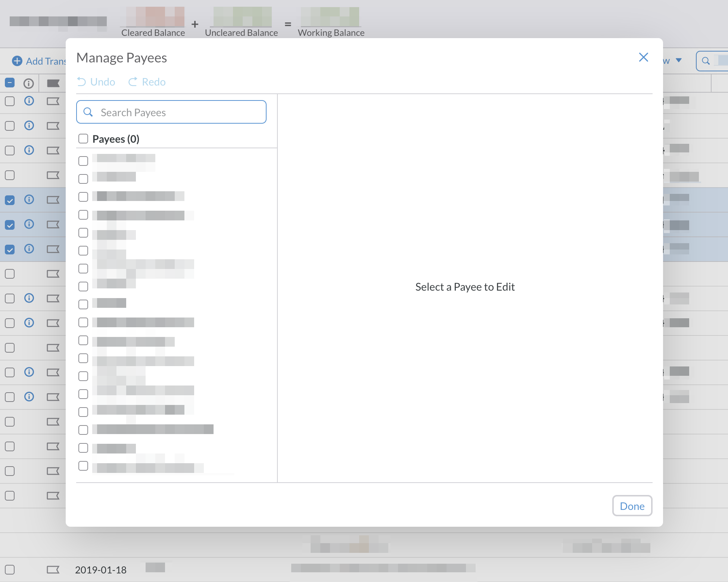Uncheck a selected transaction row checkbox

[10, 199]
